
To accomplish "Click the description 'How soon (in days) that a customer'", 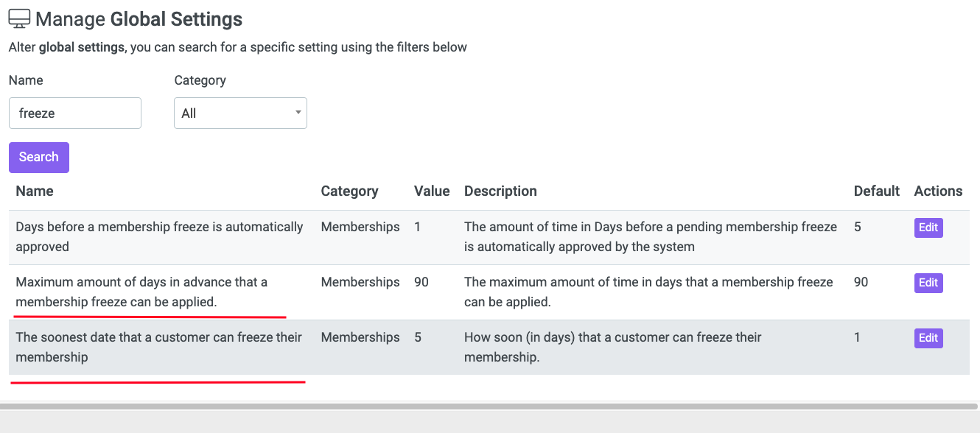I will coord(613,348).
